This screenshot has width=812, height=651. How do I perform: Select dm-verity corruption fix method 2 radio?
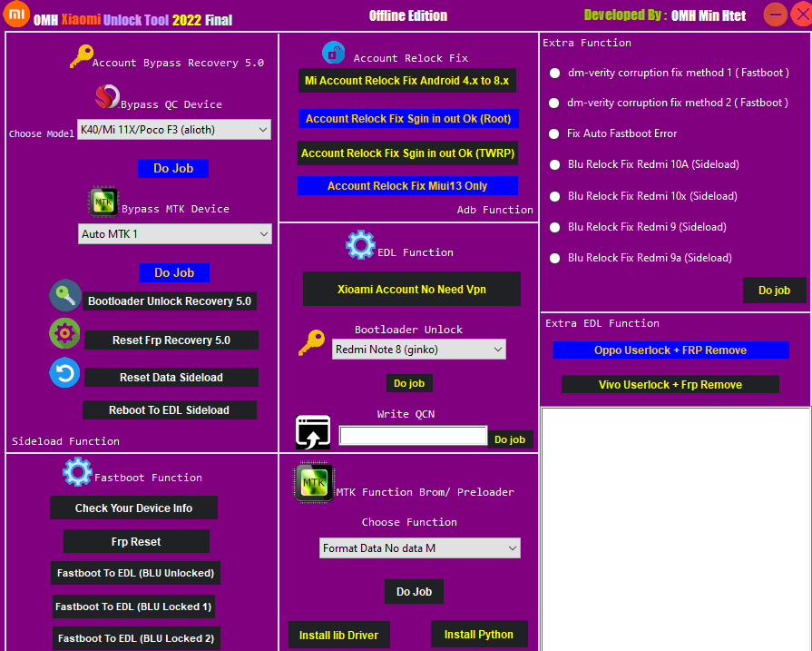point(554,104)
